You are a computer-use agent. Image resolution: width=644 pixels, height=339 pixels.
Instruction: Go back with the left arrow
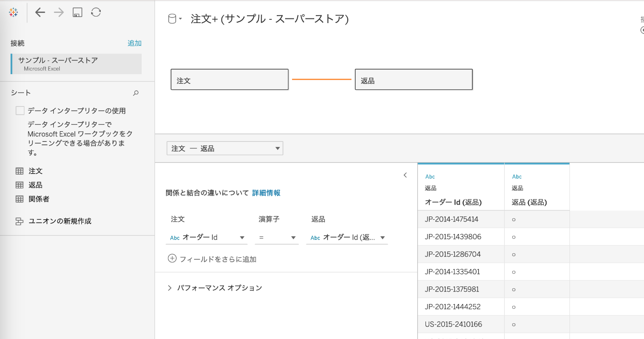pyautogui.click(x=40, y=12)
